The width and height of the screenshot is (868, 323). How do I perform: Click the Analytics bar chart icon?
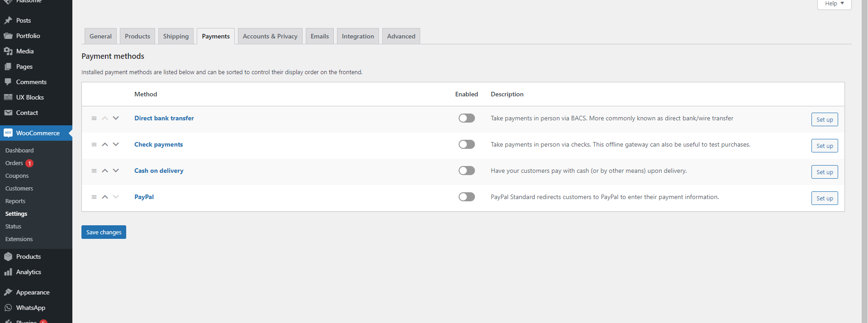pyautogui.click(x=8, y=272)
